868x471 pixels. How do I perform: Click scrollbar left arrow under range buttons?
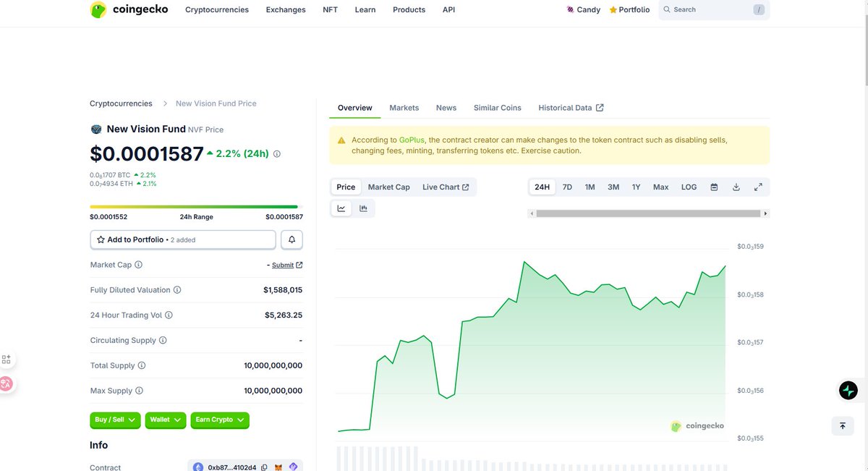point(532,213)
